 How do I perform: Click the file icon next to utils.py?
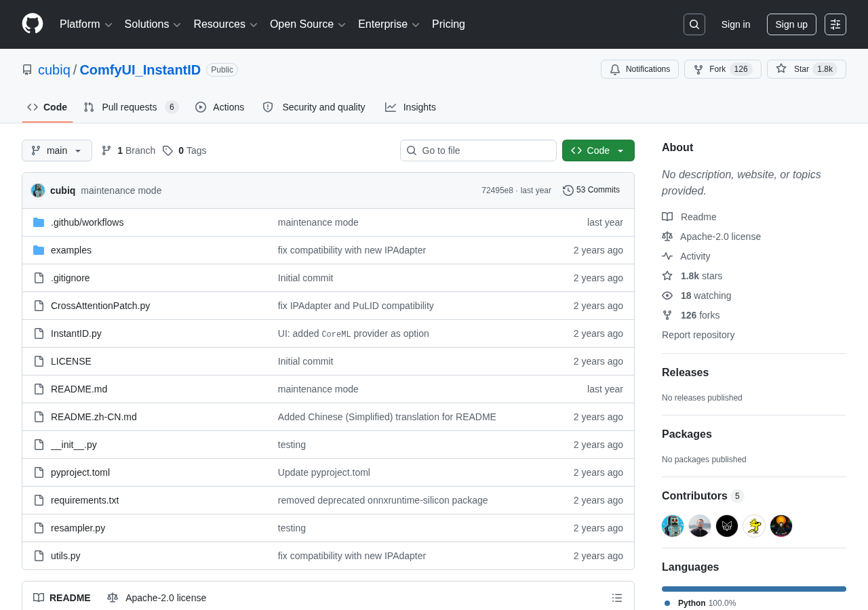39,556
